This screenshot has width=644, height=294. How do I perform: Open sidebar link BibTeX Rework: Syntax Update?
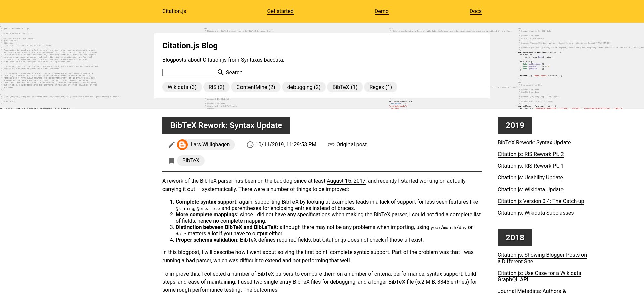click(x=534, y=143)
